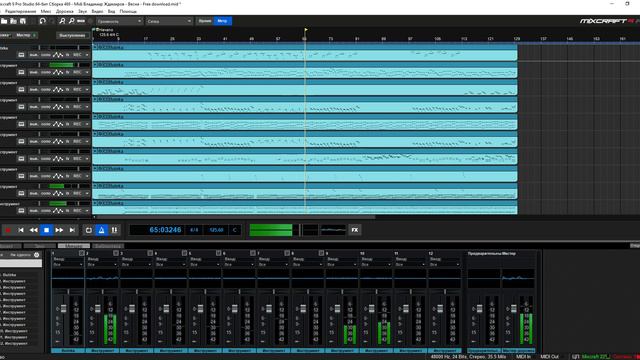
Task: Arm the first track with REC
Action: pyautogui.click(x=77, y=55)
